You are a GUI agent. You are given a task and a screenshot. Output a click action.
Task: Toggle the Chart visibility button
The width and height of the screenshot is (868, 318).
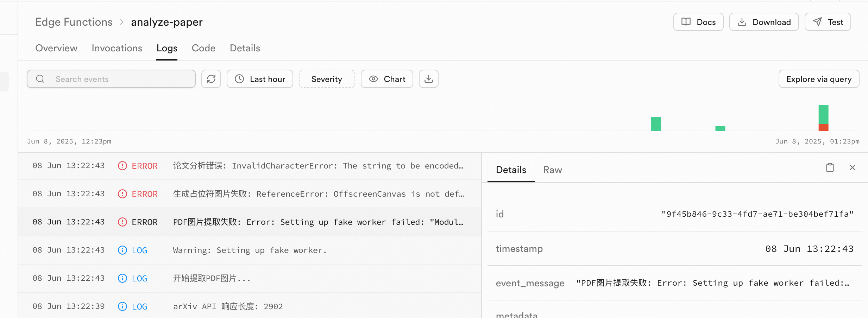pos(387,79)
